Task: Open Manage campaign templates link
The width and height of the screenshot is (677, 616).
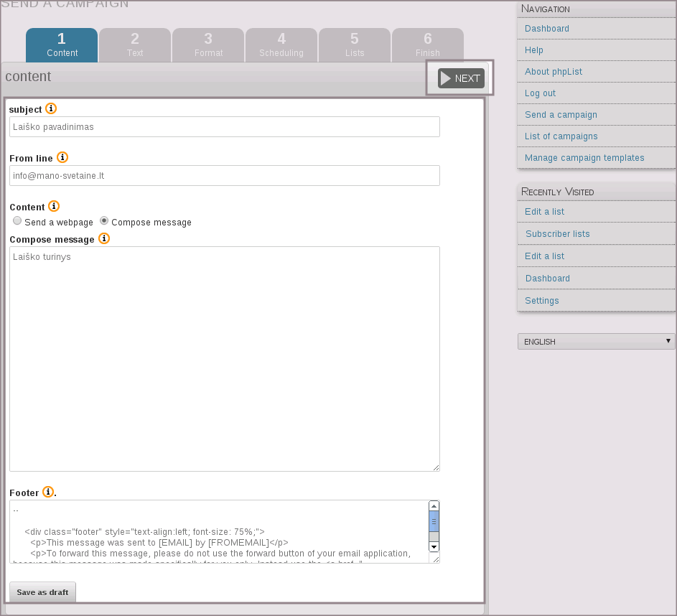Action: click(584, 158)
